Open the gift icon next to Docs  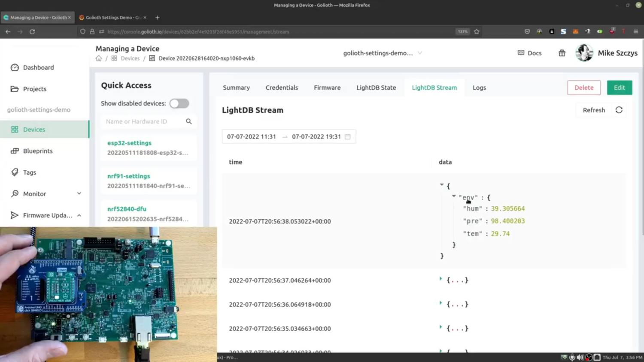pyautogui.click(x=562, y=53)
